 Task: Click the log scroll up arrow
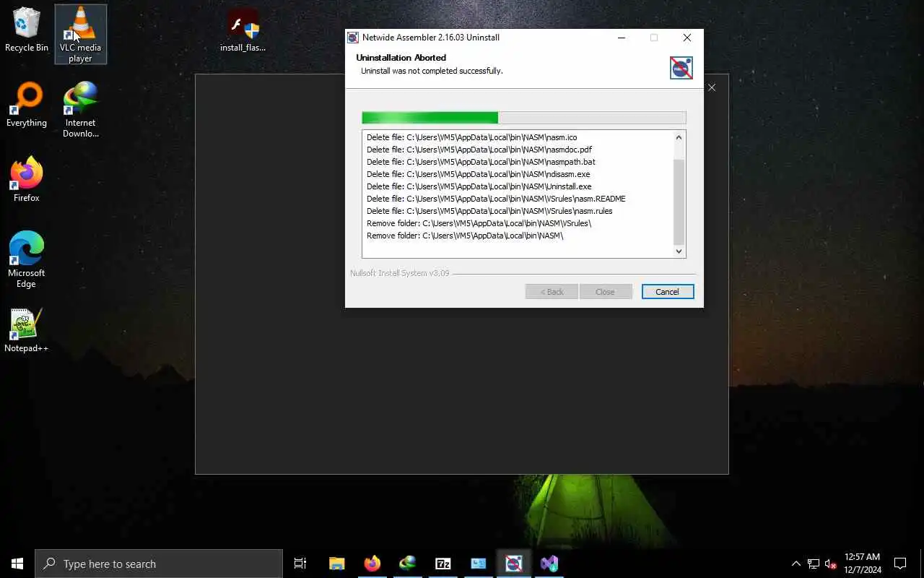click(679, 137)
